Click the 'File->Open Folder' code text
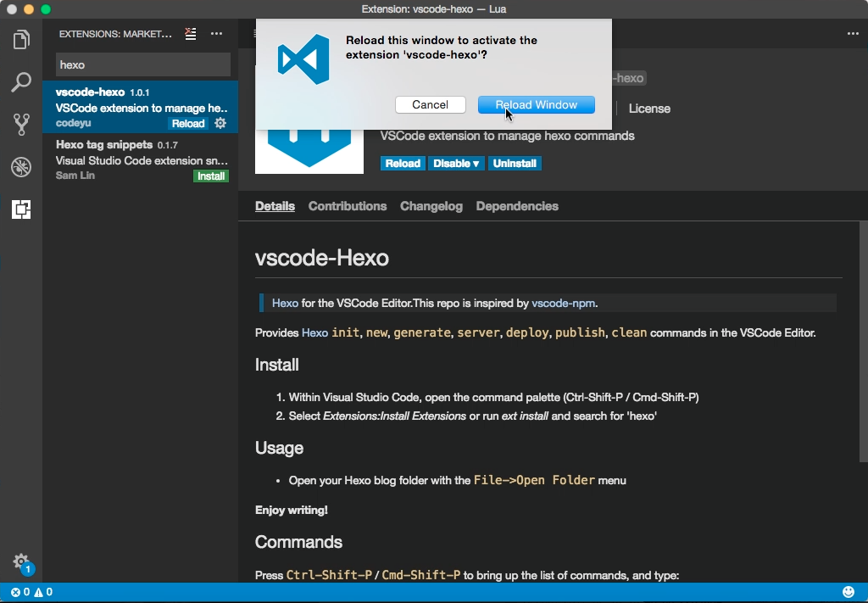Screen dimensions: 868x603 pos(534,480)
